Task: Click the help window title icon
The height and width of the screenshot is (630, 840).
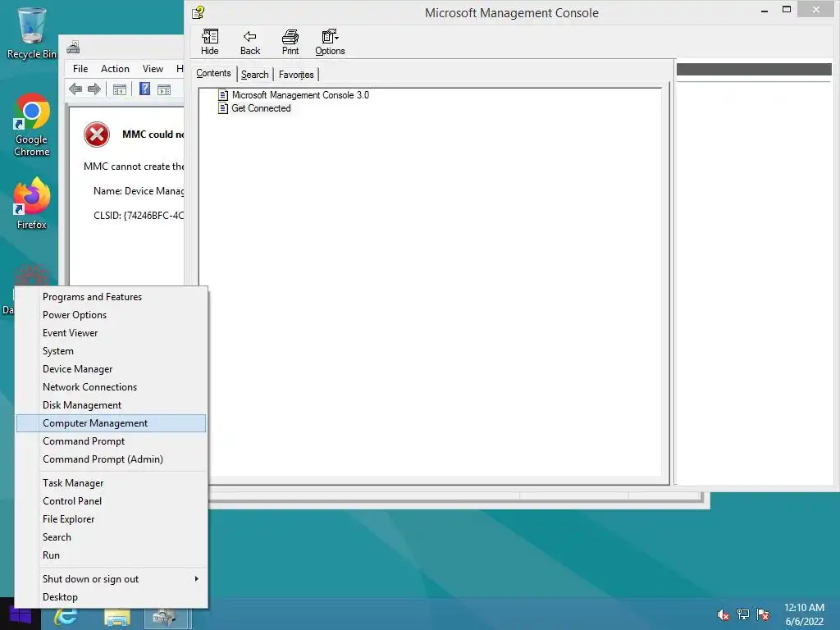Action: 199,11
